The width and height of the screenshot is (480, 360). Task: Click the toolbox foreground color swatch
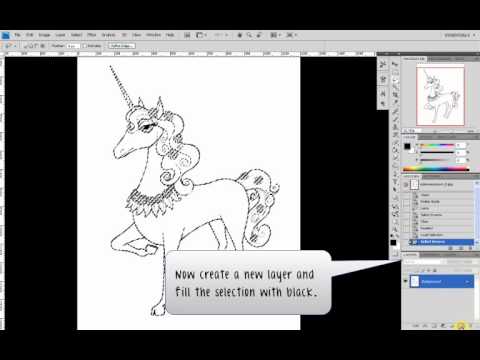pyautogui.click(x=393, y=242)
